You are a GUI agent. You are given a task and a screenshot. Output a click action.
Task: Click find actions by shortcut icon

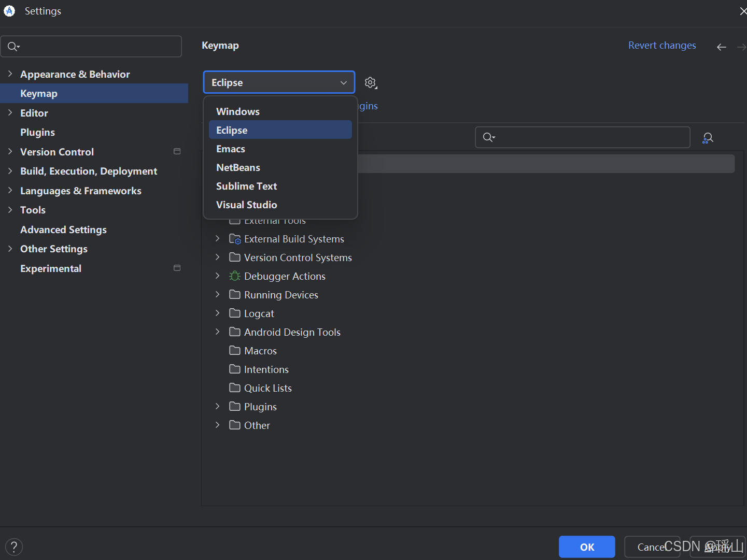click(708, 138)
